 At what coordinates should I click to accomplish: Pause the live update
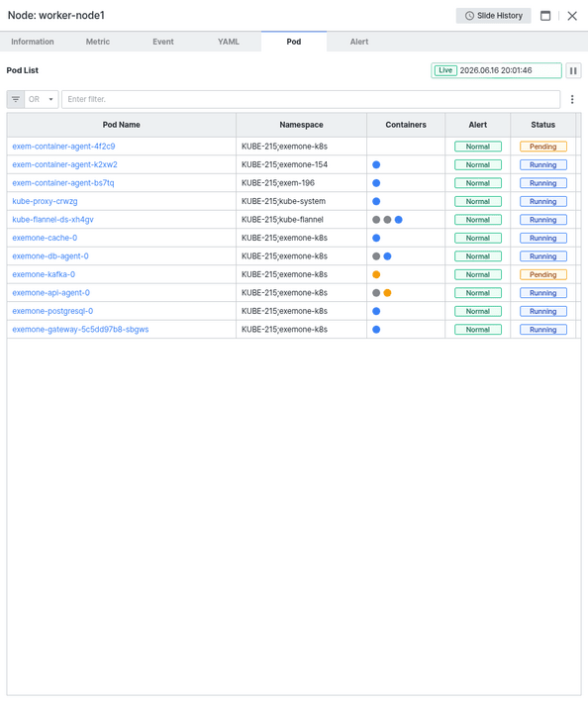tap(573, 70)
